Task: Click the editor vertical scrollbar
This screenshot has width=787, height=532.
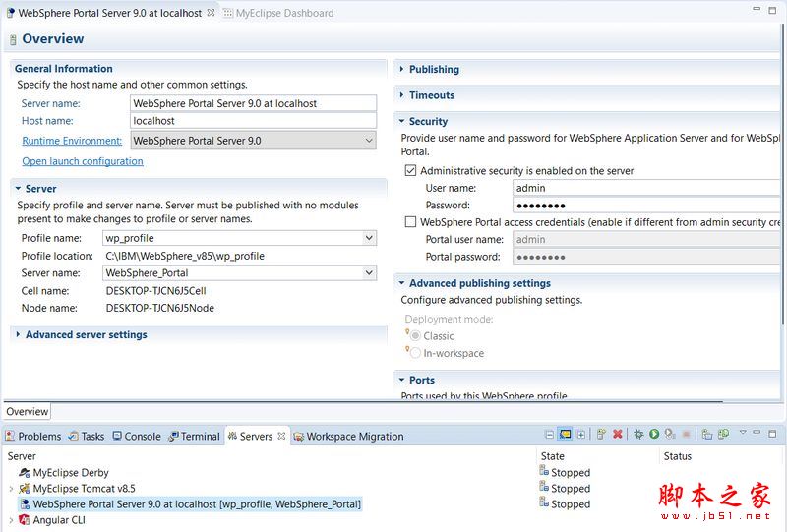Action: tap(783, 176)
